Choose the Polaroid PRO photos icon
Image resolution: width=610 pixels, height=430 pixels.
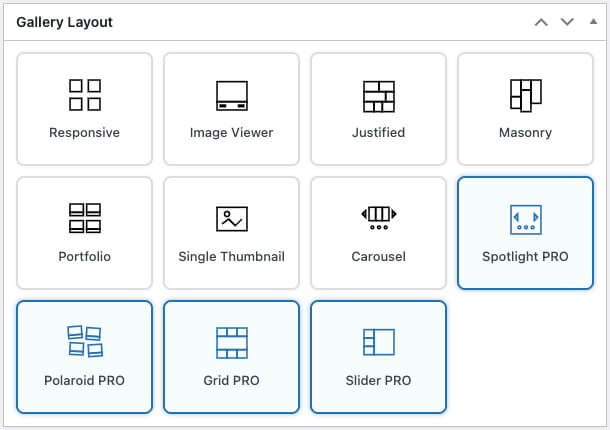click(85, 342)
